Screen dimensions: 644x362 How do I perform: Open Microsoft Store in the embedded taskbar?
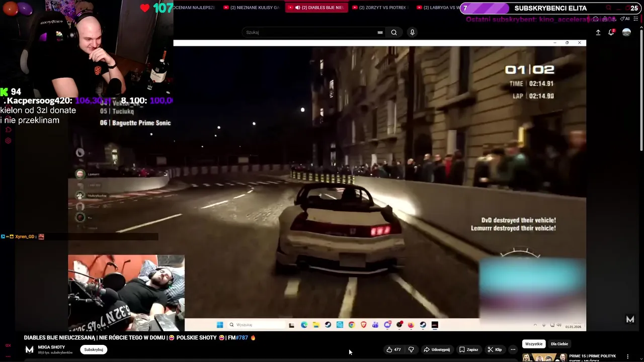click(x=340, y=325)
